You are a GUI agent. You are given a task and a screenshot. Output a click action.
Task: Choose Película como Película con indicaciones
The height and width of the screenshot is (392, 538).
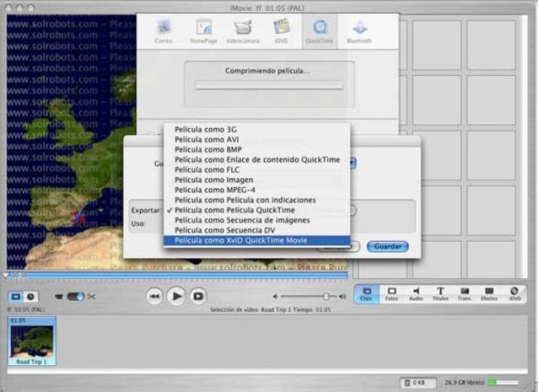coord(256,200)
